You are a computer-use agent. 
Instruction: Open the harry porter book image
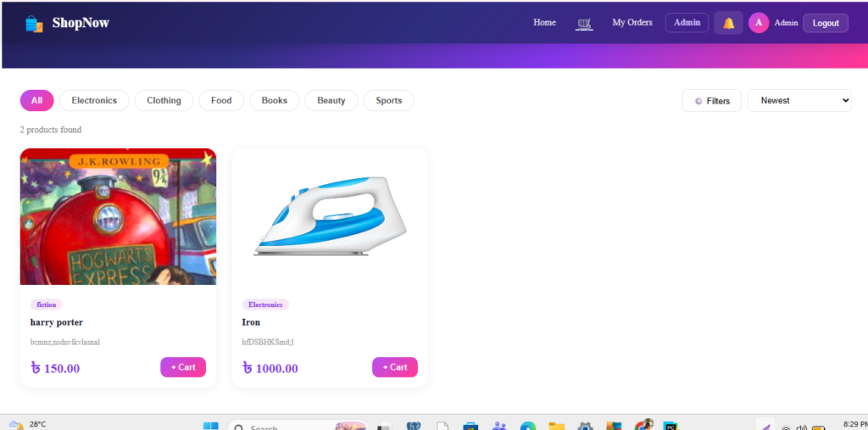[x=118, y=216]
